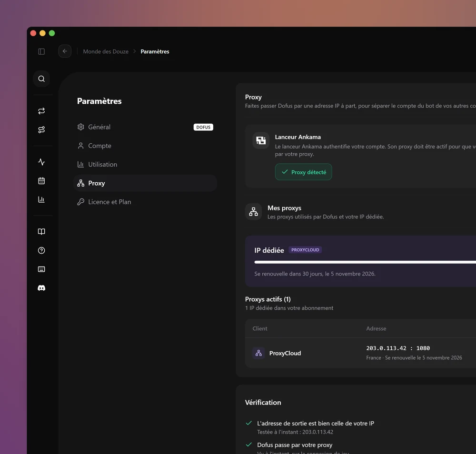The height and width of the screenshot is (454, 476).
Task: Open Licence et Plan settings
Action: (x=145, y=202)
